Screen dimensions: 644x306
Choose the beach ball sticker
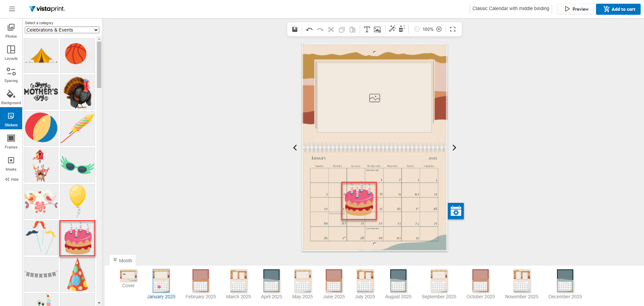(41, 128)
